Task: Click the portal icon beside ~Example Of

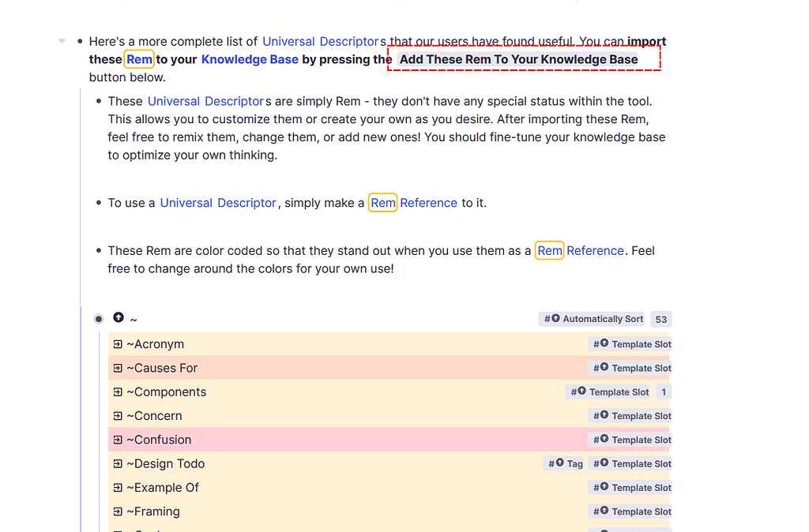Action: 117,487
